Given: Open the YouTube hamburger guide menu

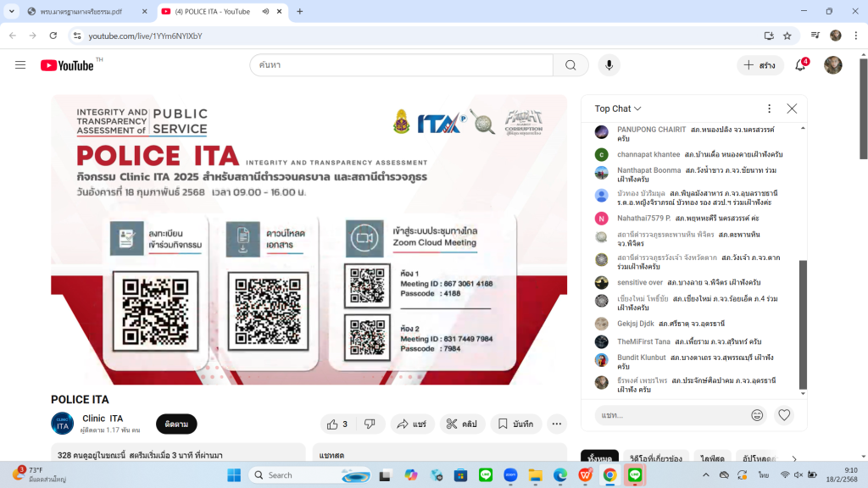Looking at the screenshot, I should tap(20, 65).
